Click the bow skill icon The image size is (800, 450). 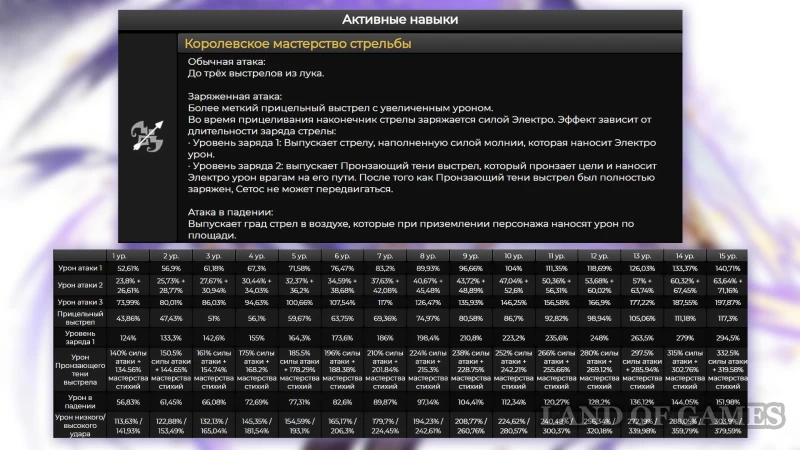pos(147,141)
